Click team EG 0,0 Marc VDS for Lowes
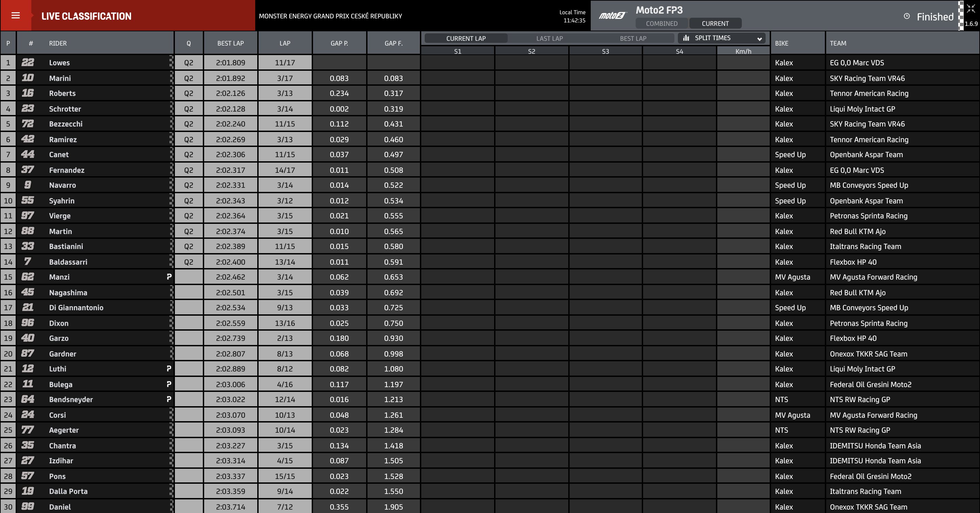Viewport: 980px width, 513px height. coord(857,63)
